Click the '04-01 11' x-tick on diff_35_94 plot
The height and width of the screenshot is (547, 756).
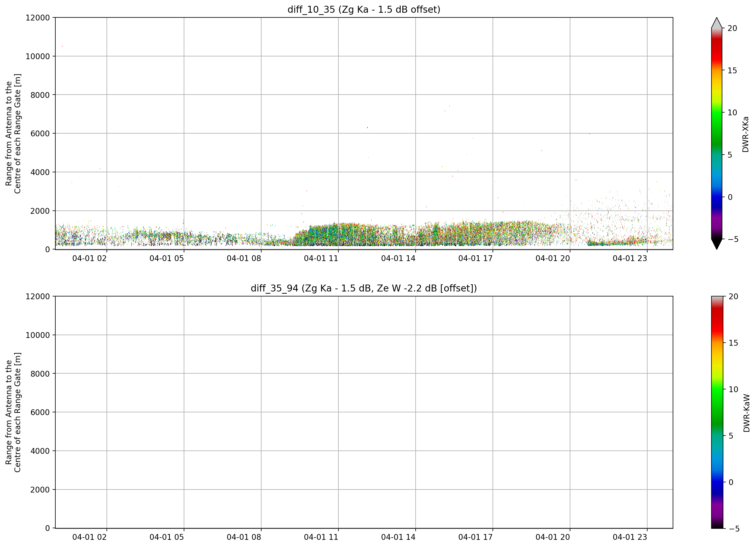pos(321,537)
